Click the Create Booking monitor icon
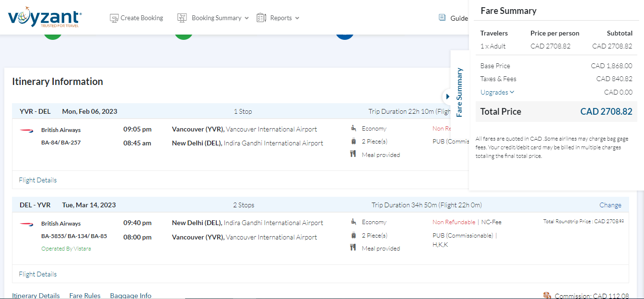 tap(114, 18)
